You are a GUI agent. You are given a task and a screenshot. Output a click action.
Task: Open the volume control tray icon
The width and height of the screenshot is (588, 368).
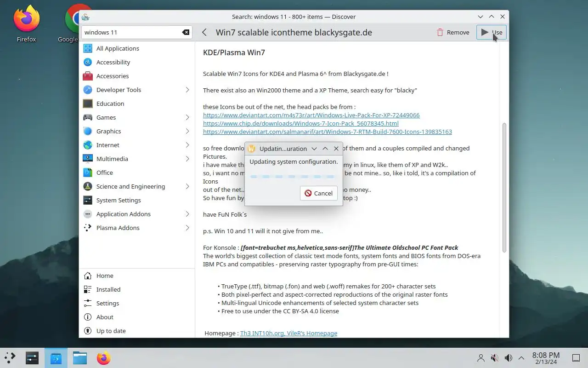[508, 358]
